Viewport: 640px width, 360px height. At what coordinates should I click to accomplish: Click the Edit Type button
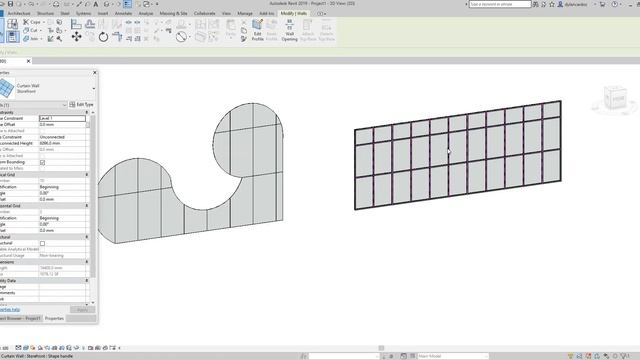(x=81, y=105)
